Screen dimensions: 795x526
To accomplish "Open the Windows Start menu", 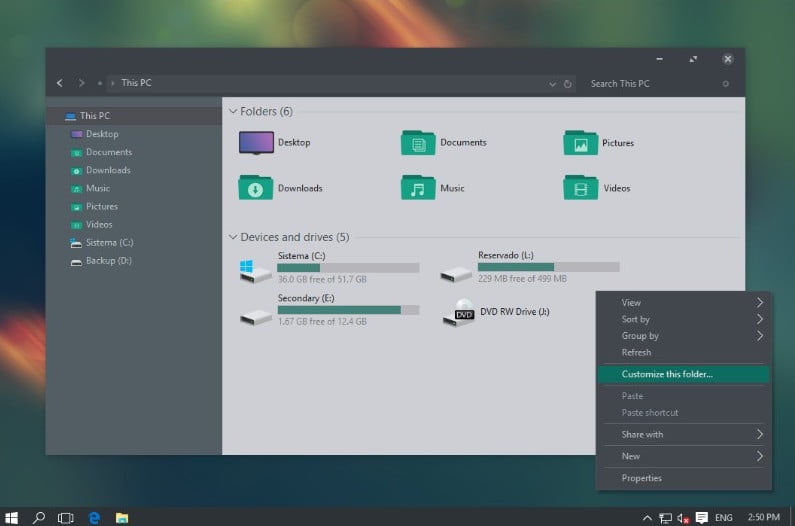I will [x=12, y=517].
